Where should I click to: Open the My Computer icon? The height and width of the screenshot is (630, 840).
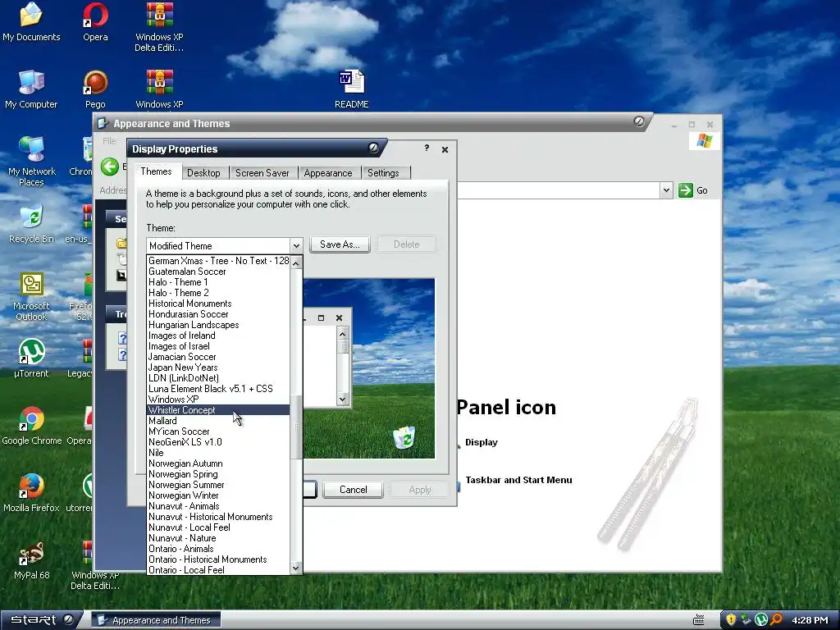pos(31,89)
